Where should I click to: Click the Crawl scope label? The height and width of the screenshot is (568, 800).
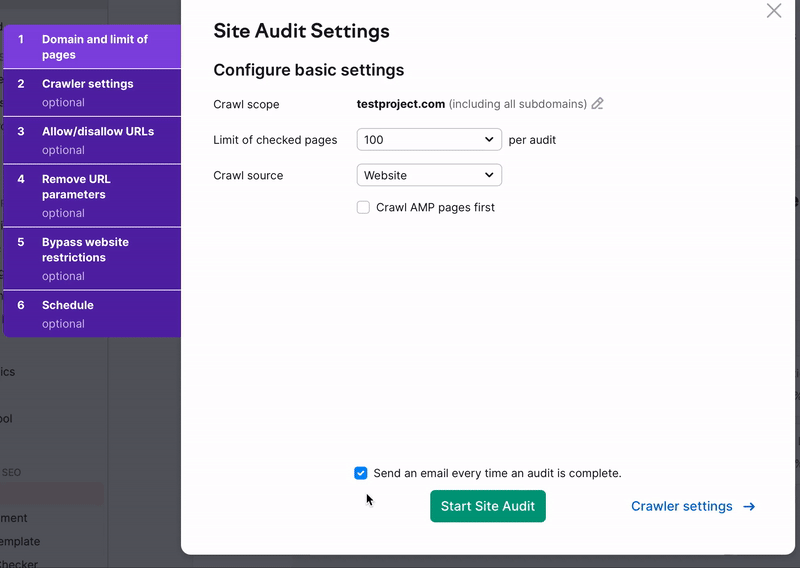click(246, 104)
